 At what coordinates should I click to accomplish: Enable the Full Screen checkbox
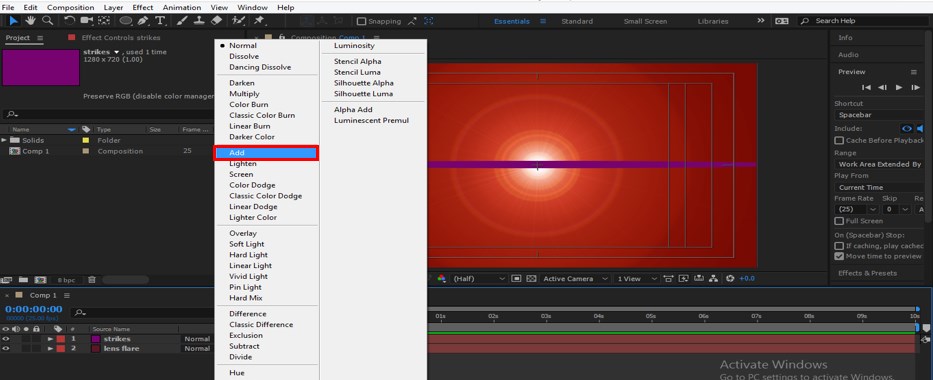click(x=839, y=221)
